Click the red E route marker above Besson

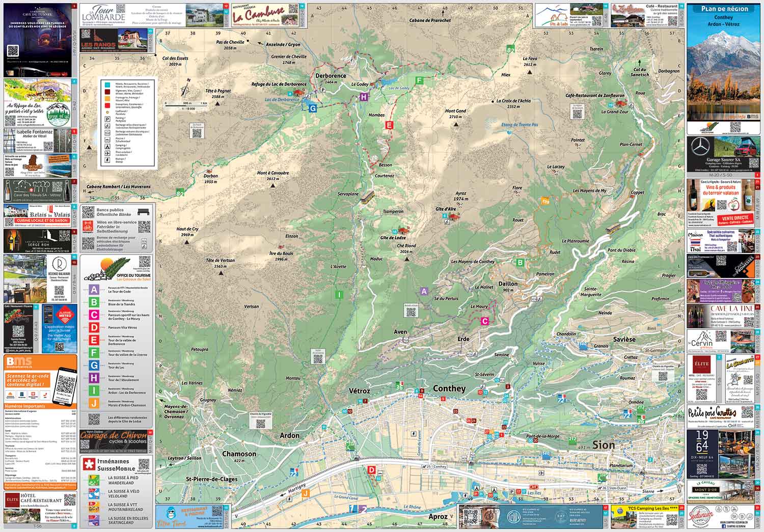click(389, 125)
